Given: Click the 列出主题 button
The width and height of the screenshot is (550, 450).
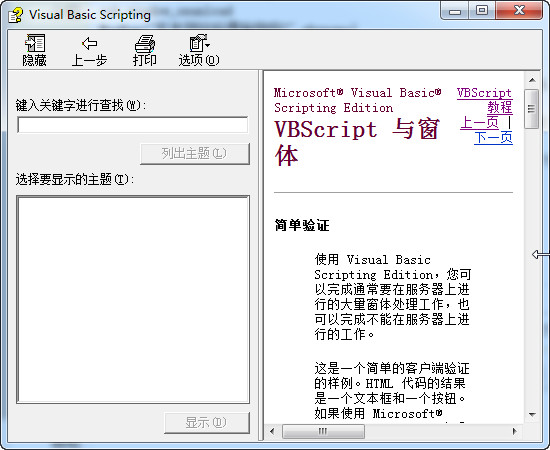Looking at the screenshot, I should [195, 153].
